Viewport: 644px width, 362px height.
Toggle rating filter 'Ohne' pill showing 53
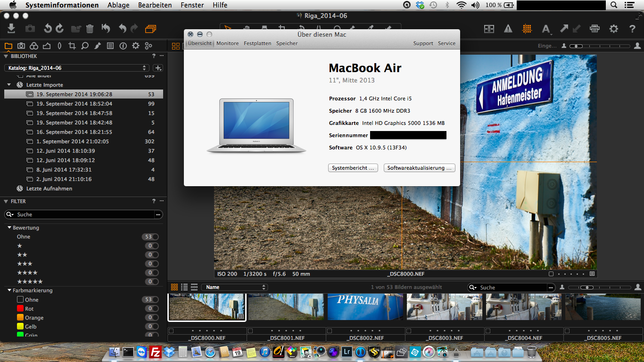point(150,237)
